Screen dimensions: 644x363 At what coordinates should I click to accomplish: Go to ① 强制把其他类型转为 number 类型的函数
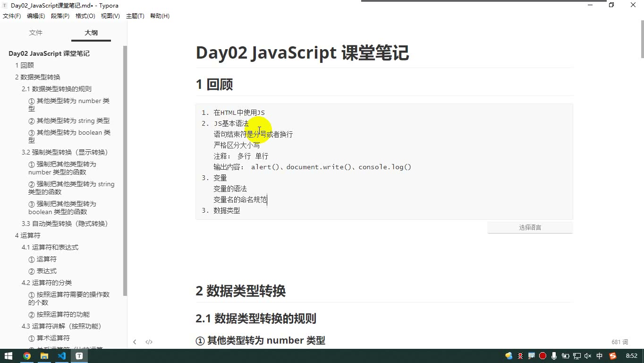(x=62, y=168)
